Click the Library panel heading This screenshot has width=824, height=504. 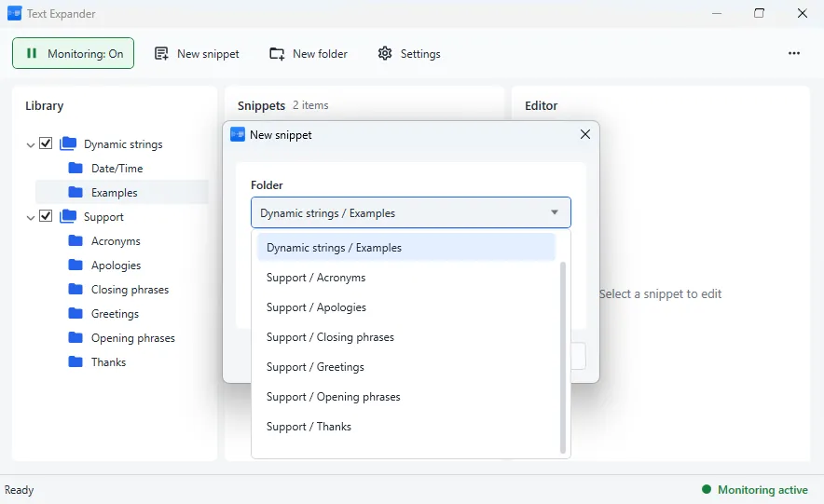click(44, 105)
